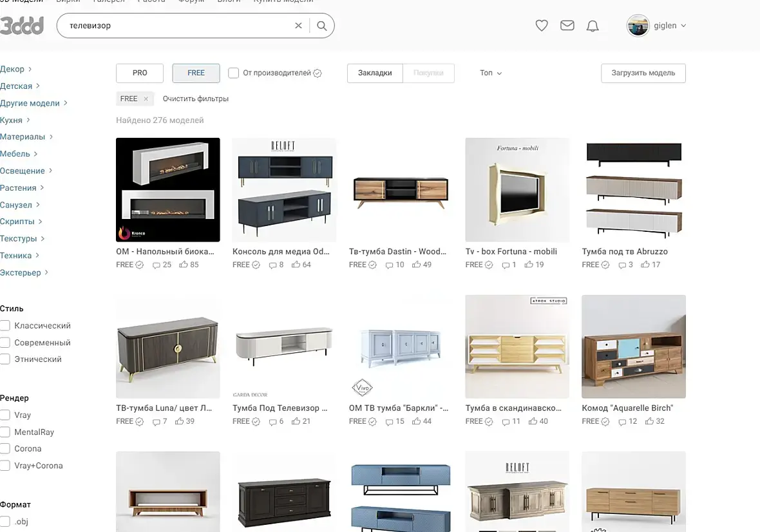Expand the Кухня category
Viewport: 760px width, 532px height.
(x=15, y=120)
